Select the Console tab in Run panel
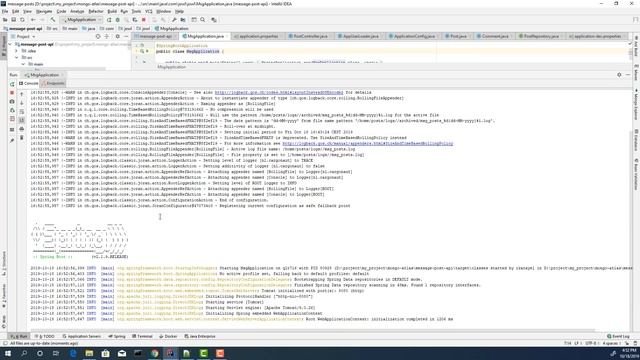 click(28, 83)
